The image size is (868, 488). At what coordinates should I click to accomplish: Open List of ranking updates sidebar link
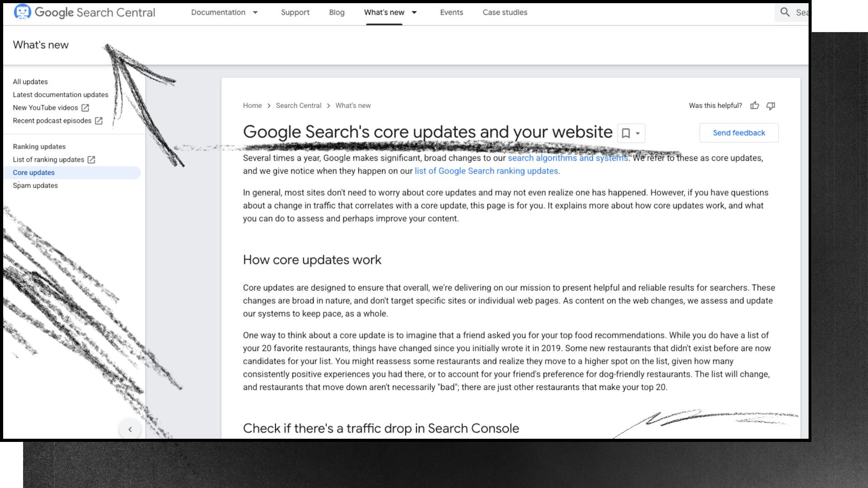(48, 160)
